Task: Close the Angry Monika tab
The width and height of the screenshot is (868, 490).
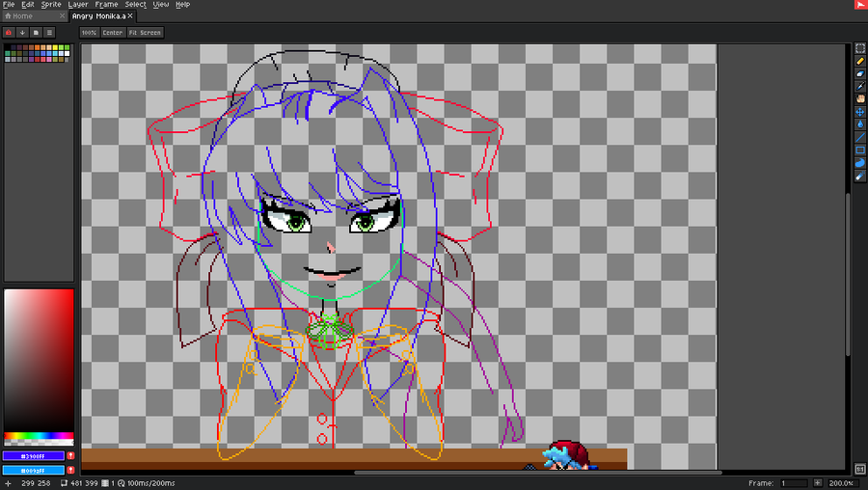Action: (x=130, y=16)
